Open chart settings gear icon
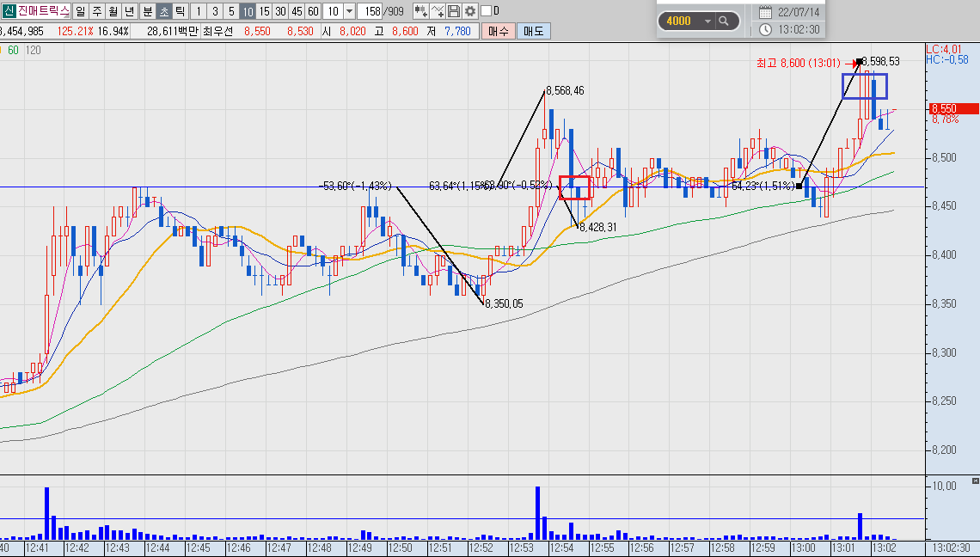 (470, 11)
